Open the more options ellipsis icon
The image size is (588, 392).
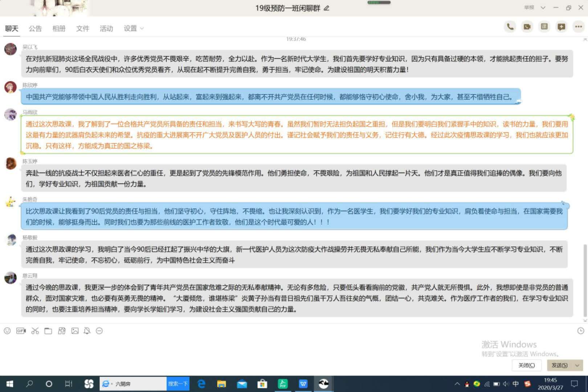(x=578, y=27)
